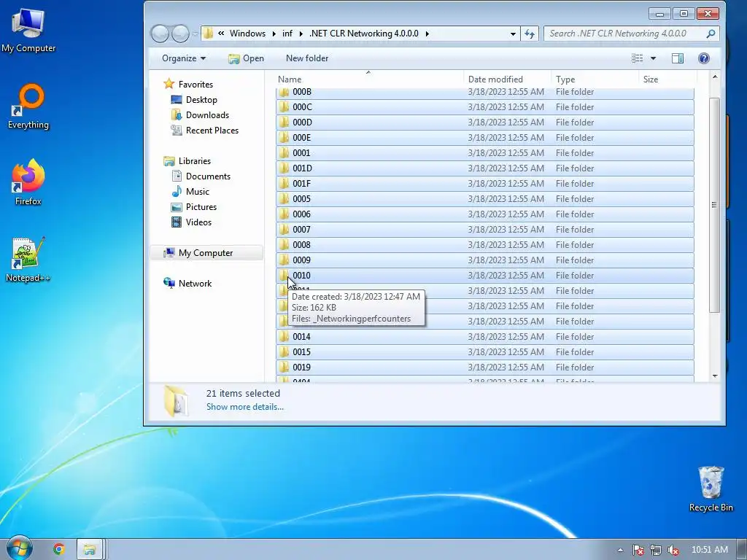
Task: Click the folder icon of 001D
Action: [x=284, y=168]
